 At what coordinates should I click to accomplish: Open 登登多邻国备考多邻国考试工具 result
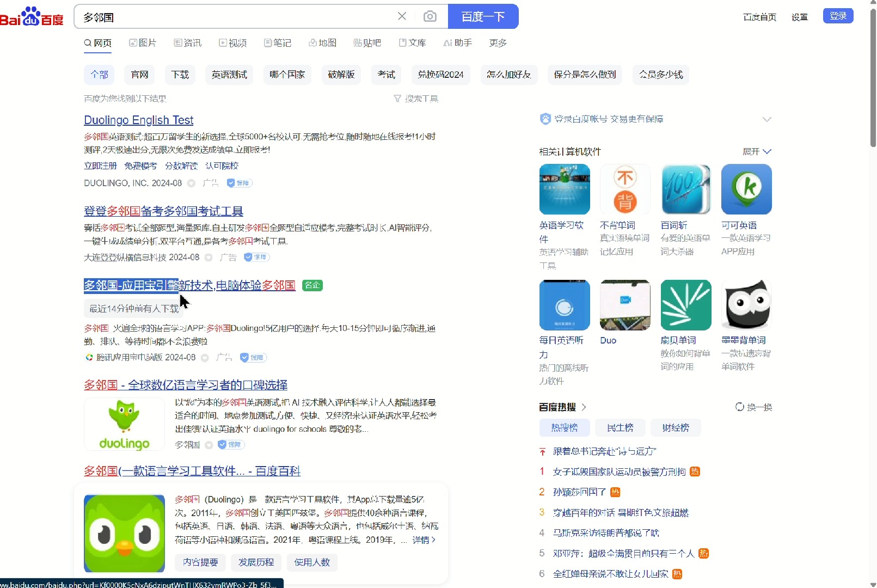click(163, 211)
